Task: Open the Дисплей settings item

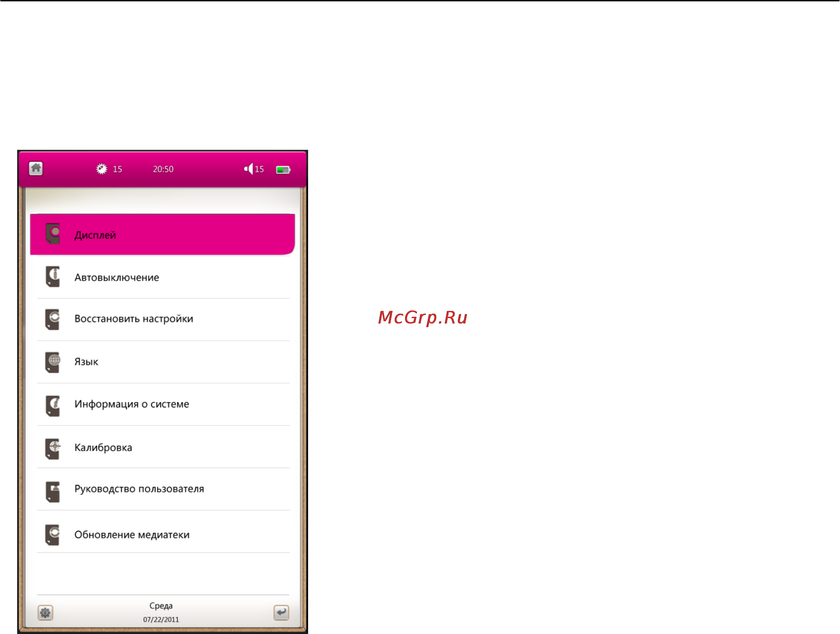Action: click(x=162, y=235)
